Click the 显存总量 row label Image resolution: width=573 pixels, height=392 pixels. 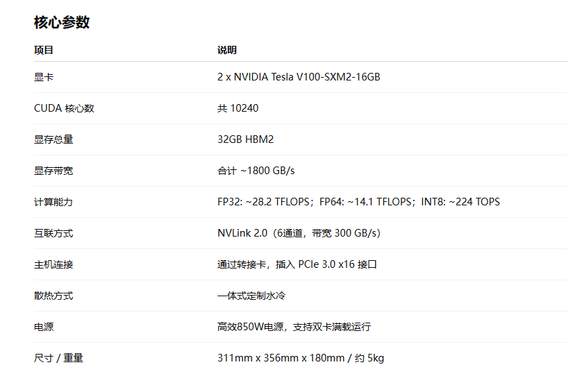tap(53, 139)
